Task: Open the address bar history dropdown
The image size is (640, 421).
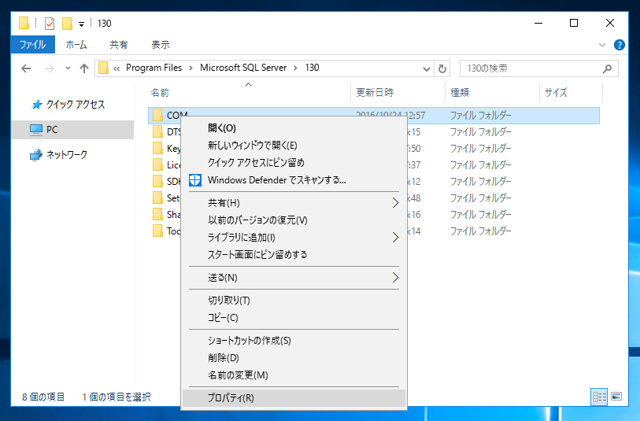Action: (427, 69)
